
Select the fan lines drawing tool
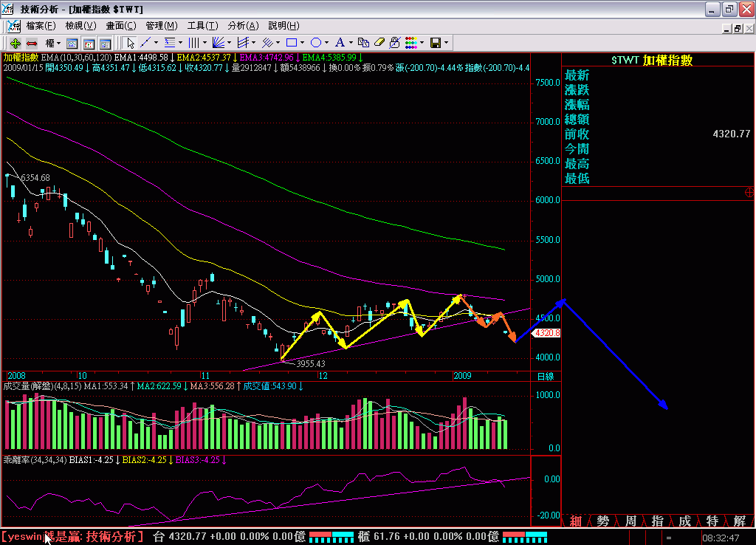point(218,43)
